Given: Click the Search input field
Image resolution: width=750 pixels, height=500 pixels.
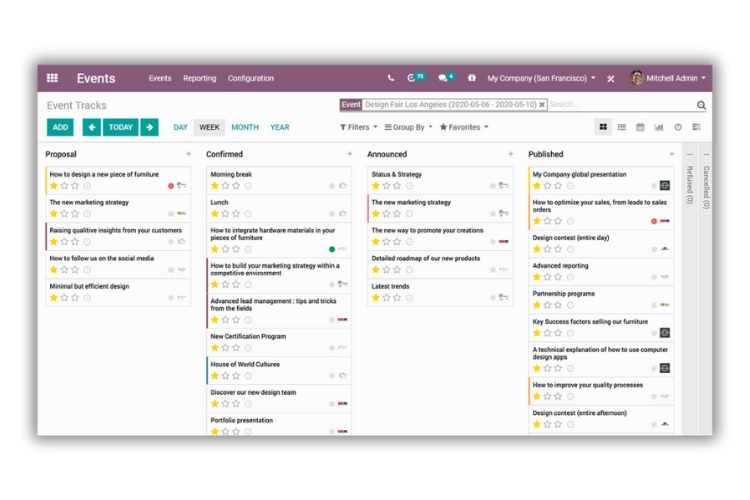Looking at the screenshot, I should 622,104.
